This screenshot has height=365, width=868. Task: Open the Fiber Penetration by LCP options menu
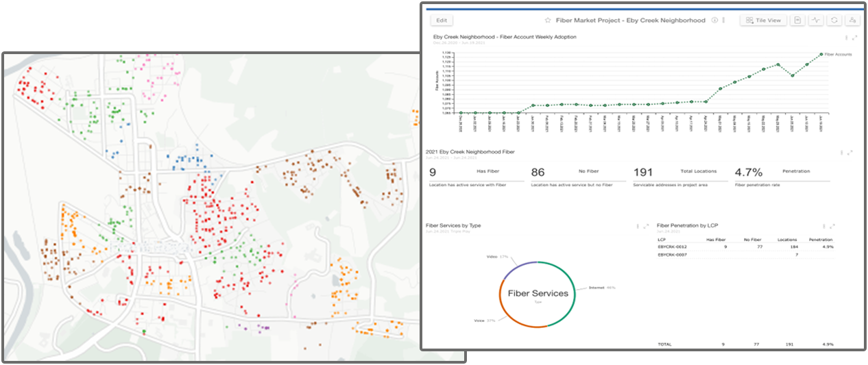823,225
